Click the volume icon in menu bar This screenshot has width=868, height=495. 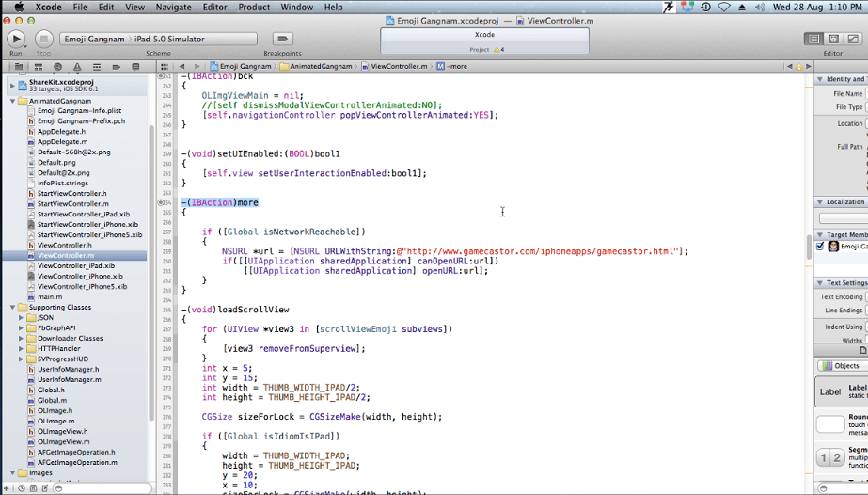coord(760,8)
